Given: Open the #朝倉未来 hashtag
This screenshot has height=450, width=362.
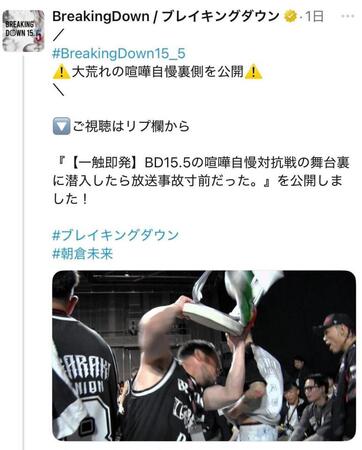Looking at the screenshot, I should coord(83,254).
